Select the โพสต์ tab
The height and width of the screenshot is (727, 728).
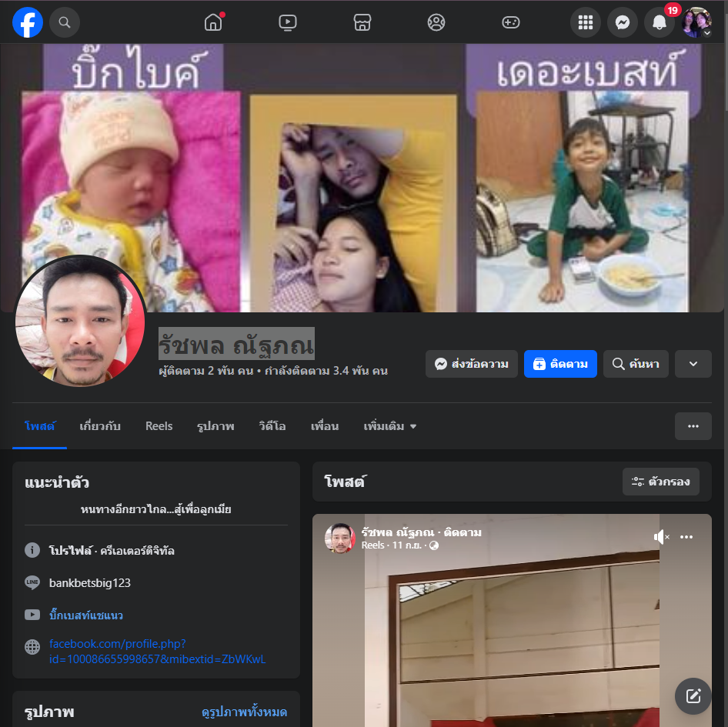click(39, 426)
